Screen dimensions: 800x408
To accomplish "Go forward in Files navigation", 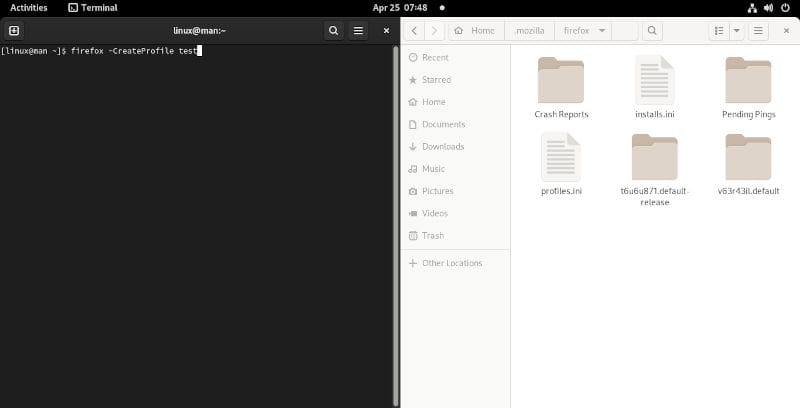I will point(434,31).
